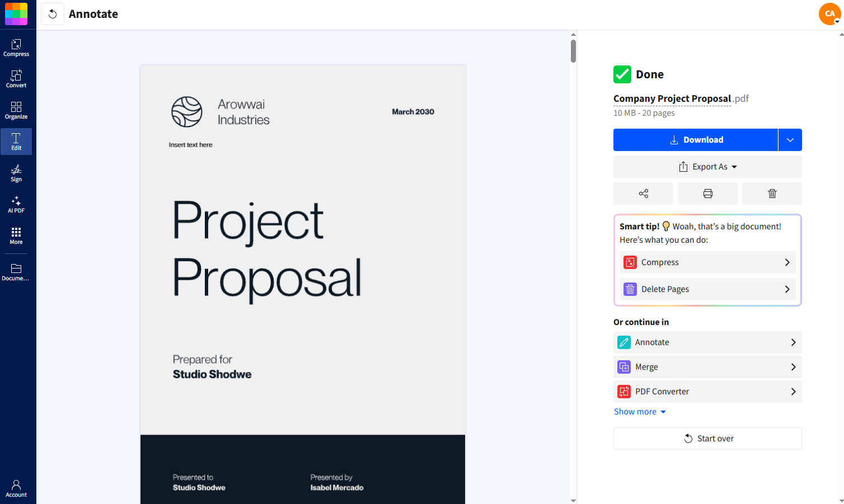844x504 pixels.
Task: Open the More tools panel
Action: (16, 235)
